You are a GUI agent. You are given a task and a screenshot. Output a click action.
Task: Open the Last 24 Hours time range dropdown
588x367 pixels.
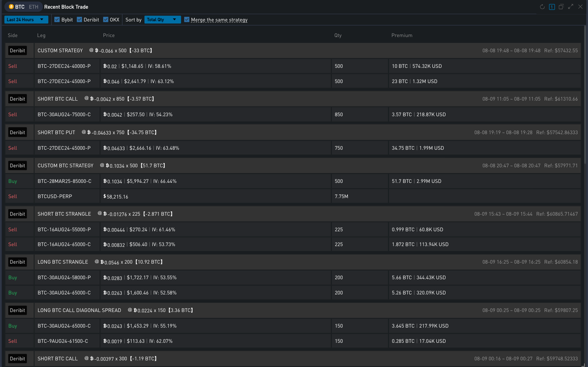tap(26, 20)
